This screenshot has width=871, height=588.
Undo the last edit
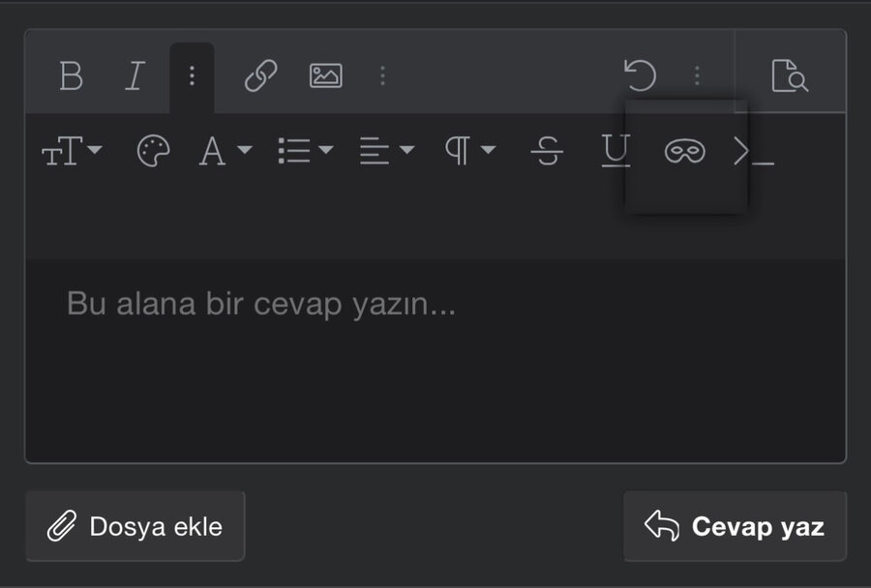pos(640,75)
